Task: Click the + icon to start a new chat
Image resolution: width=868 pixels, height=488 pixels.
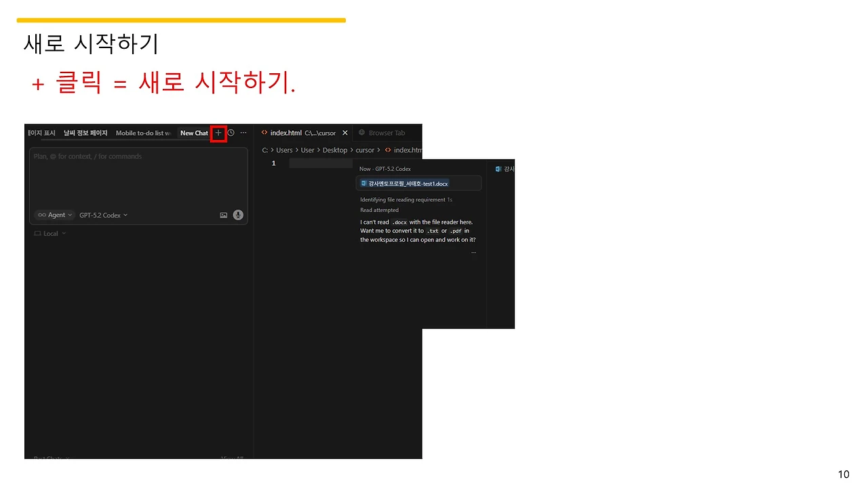Action: click(218, 133)
